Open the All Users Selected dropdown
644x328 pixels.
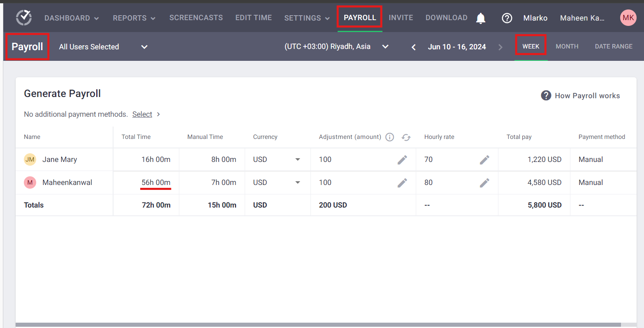click(103, 47)
